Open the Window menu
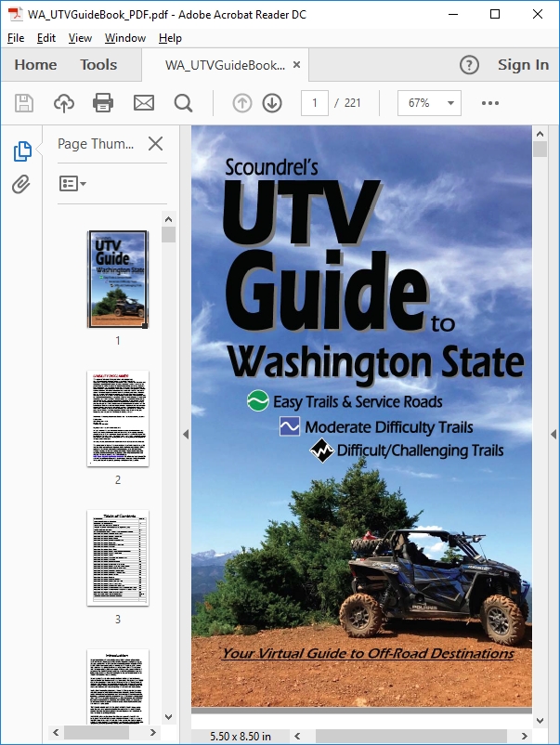 [x=125, y=38]
